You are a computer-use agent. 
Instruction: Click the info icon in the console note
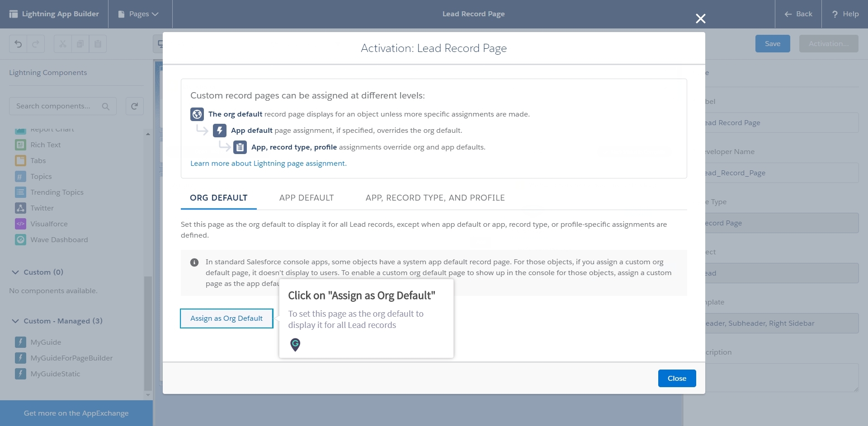pos(194,262)
